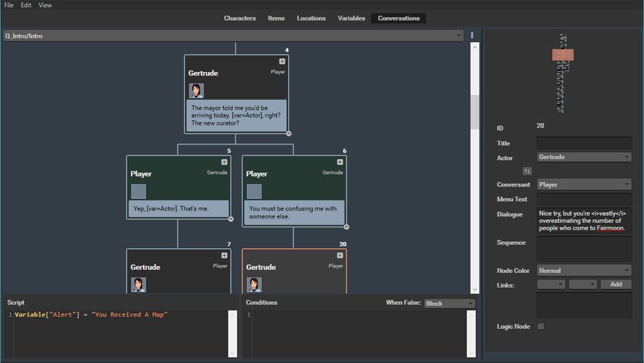Screen dimensions: 644x363
Task: Expand the Node Color dropdown set to Normal
Action: [584, 270]
